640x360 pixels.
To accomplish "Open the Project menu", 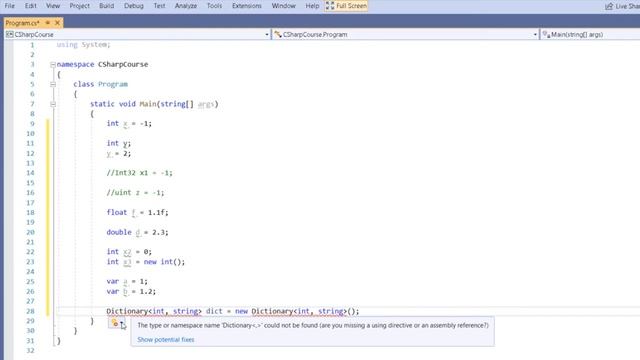I will tap(80, 6).
